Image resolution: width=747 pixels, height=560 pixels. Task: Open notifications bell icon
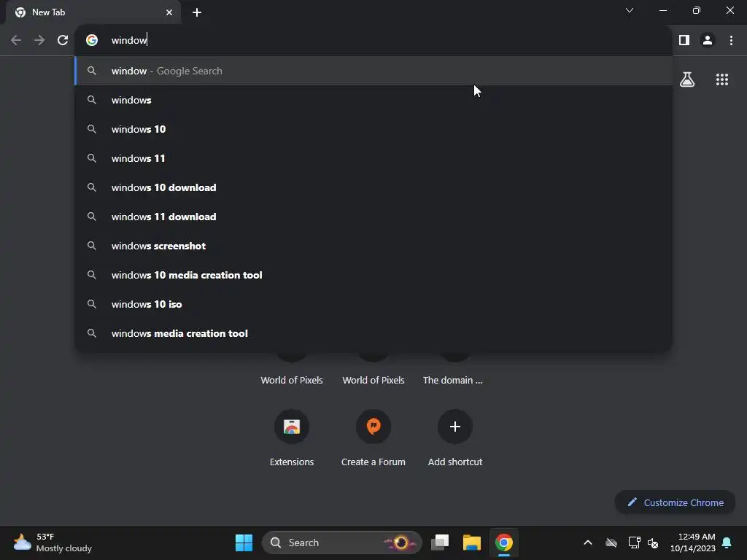(x=727, y=542)
